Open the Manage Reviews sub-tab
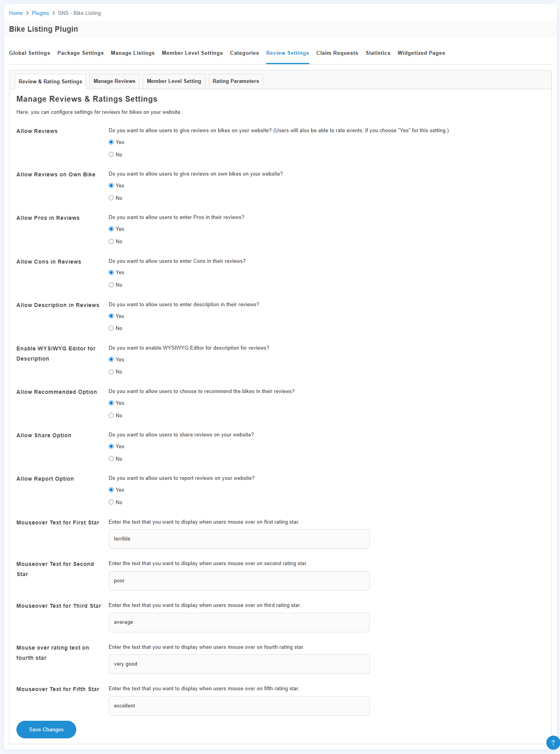 (114, 81)
